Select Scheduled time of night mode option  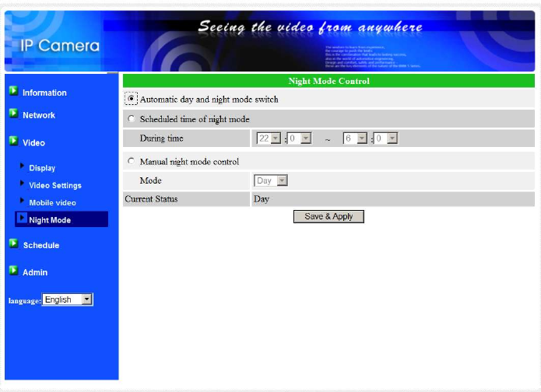tap(131, 119)
